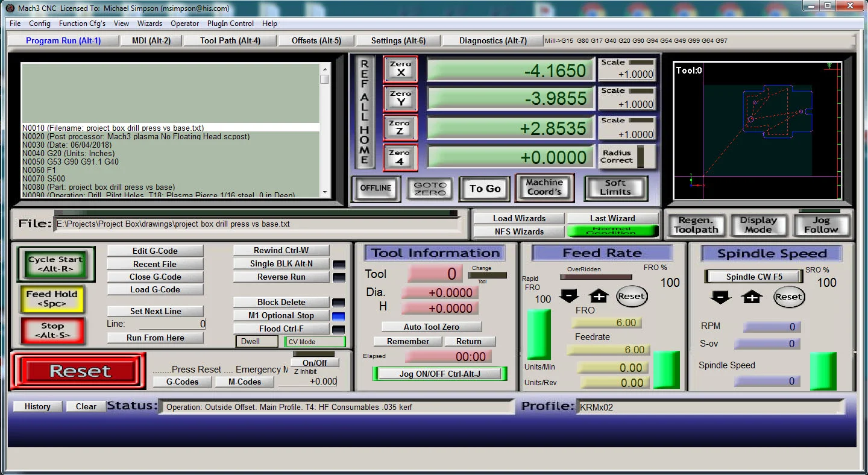Click the green Normal Condition indicator
The image size is (868, 475).
(x=612, y=231)
